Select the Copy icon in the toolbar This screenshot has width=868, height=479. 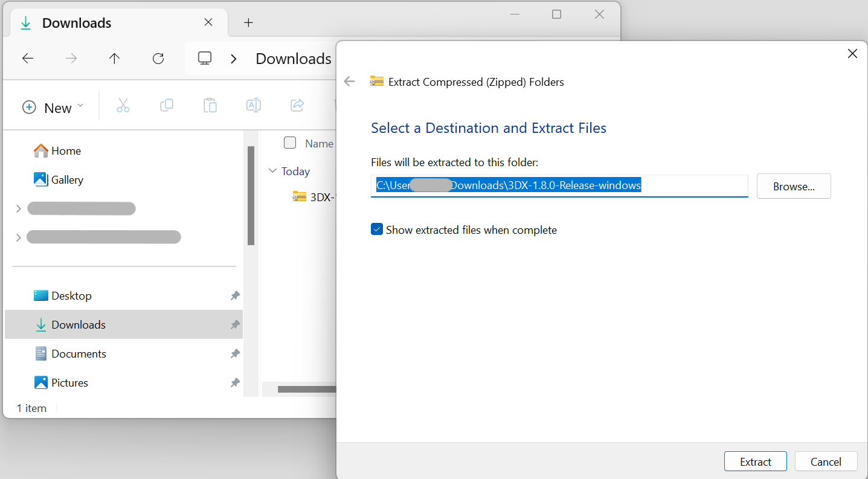pyautogui.click(x=167, y=105)
